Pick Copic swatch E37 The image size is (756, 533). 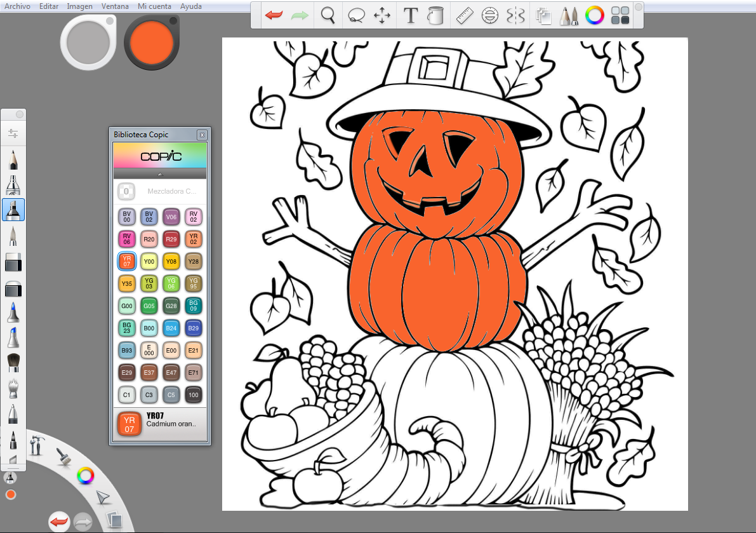pos(149,372)
